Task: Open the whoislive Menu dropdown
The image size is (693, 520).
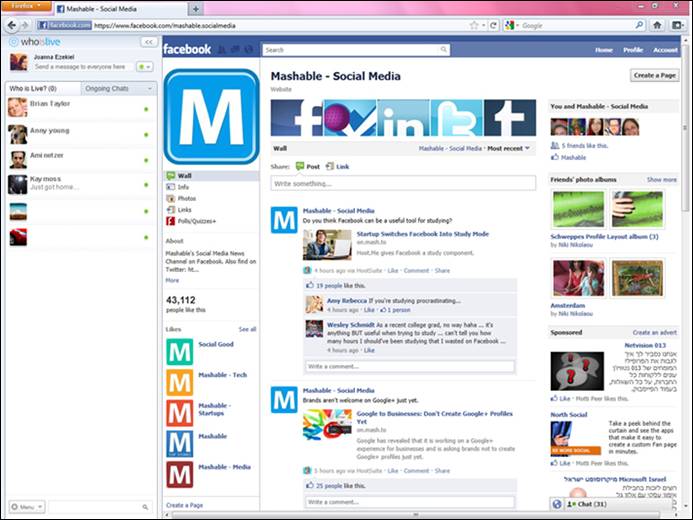Action: pos(27,507)
